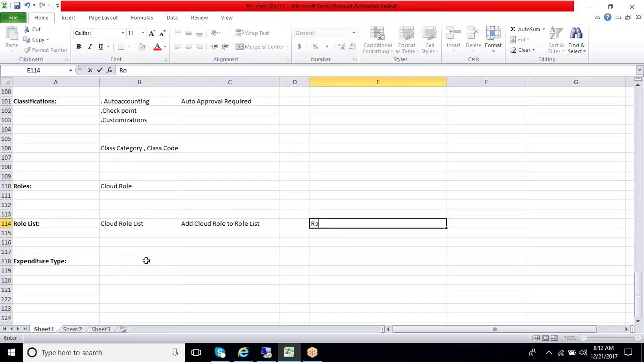Toggle Merge & Center
This screenshot has width=644, height=362.
point(260,47)
